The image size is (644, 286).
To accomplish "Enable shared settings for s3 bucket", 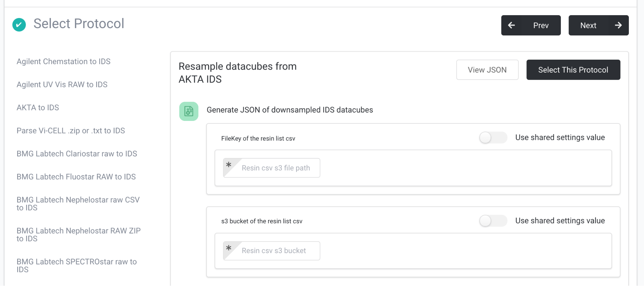I will tap(493, 221).
